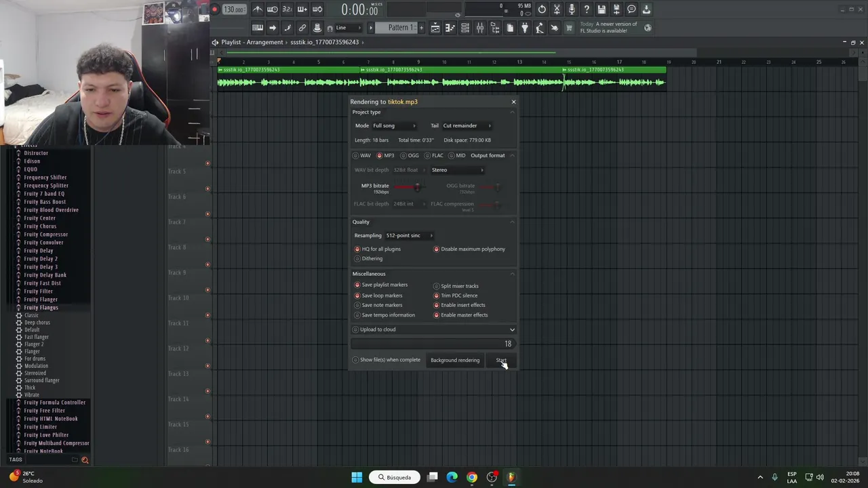Enable the Dithering option

(369, 258)
